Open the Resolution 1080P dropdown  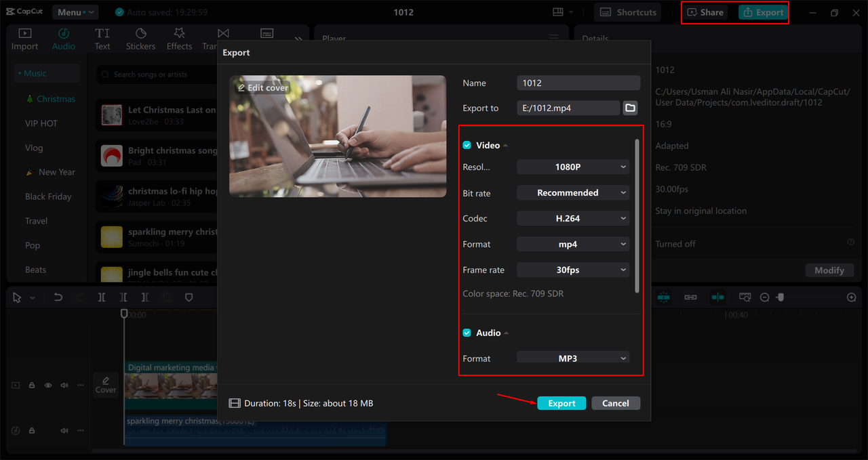pos(573,167)
